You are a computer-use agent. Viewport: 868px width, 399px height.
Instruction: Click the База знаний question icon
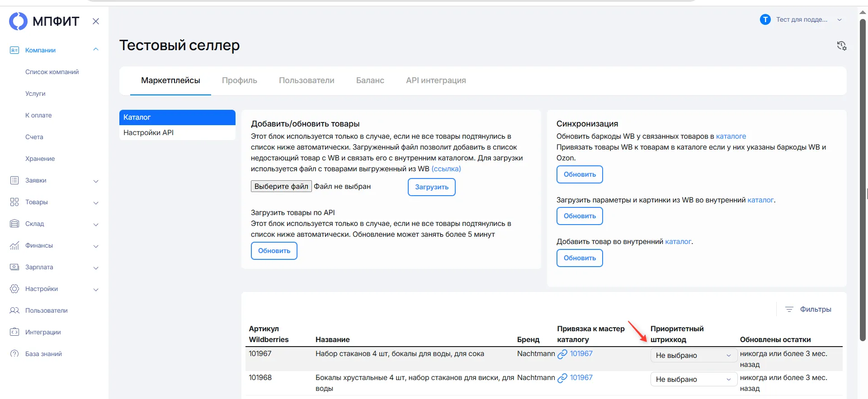pos(14,354)
